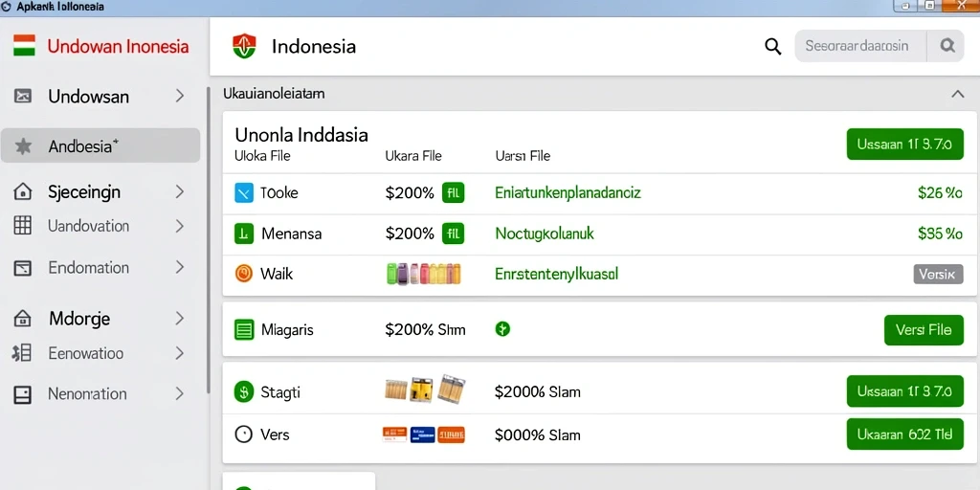Click the shield logo beside Indonesia
This screenshot has height=490, width=980.
[x=244, y=46]
